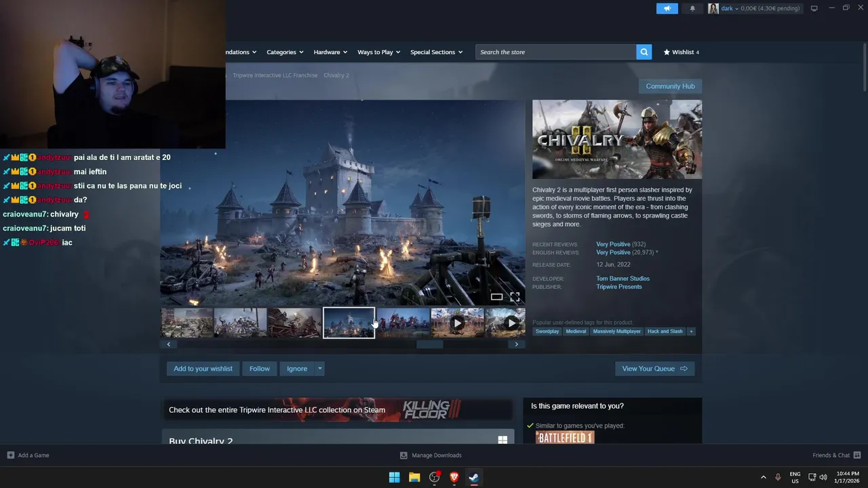868x488 pixels.
Task: Open Brave browser from taskbar
Action: 454,477
